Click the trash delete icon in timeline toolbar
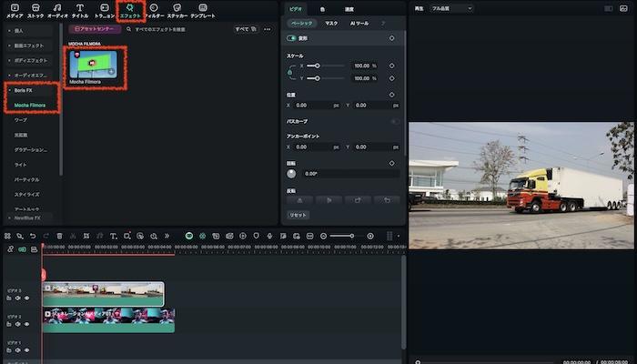Screen dimensions: 637x364 pos(59,236)
